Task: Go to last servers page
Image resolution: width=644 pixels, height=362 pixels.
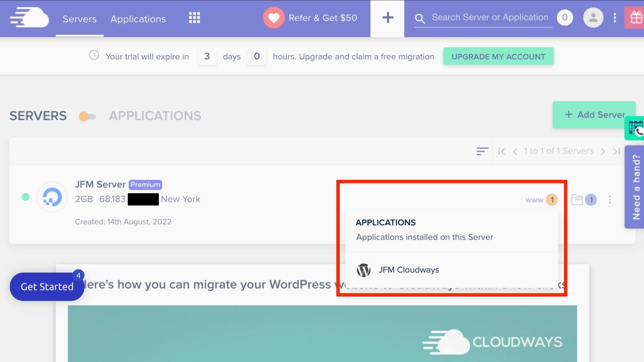Action: point(616,152)
